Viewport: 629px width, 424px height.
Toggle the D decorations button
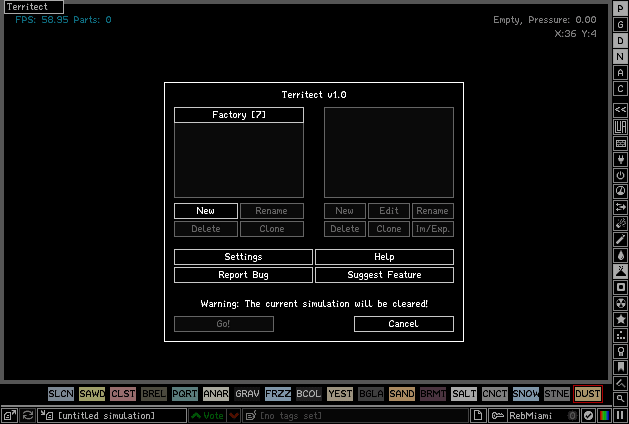coord(620,41)
